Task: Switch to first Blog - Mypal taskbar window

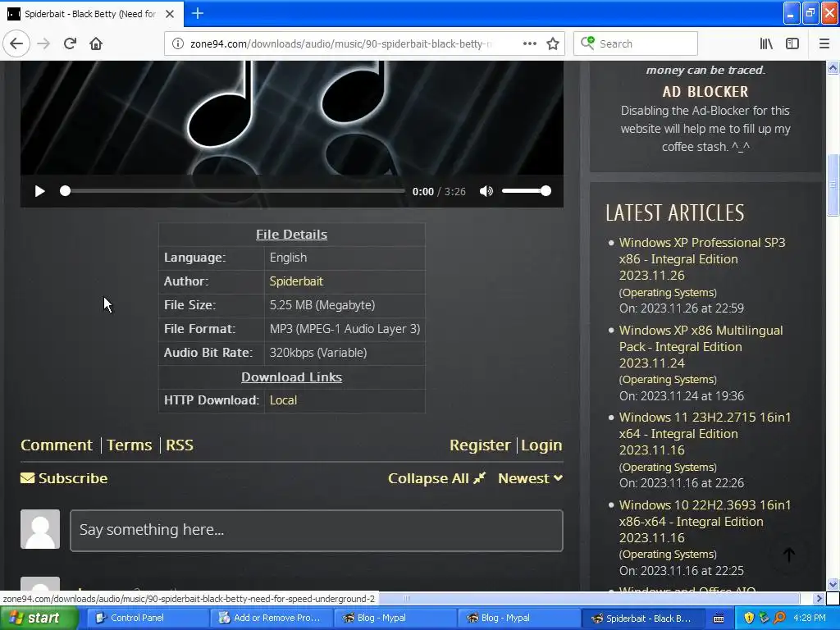Action: click(395, 619)
